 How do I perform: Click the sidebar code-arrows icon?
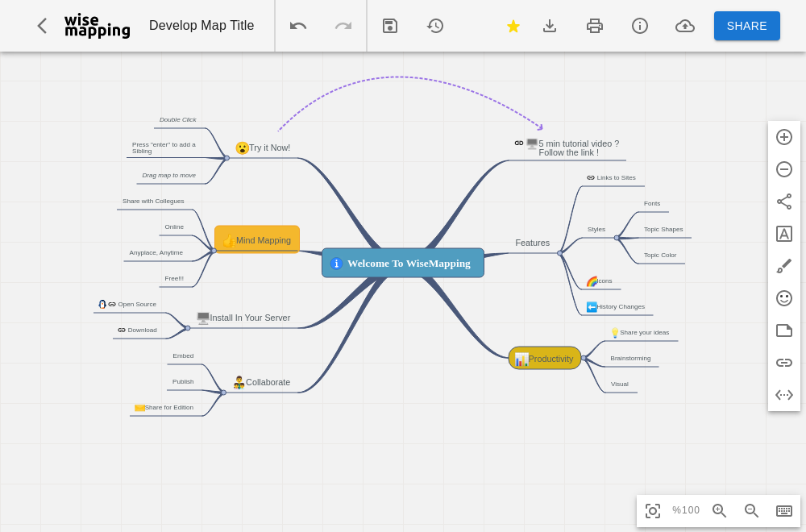(784, 395)
